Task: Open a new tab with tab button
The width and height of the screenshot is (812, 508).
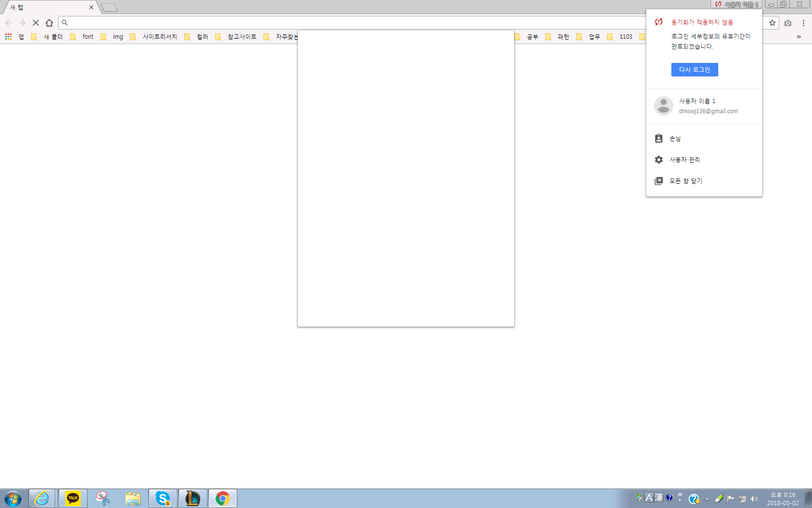Action: 109,7
